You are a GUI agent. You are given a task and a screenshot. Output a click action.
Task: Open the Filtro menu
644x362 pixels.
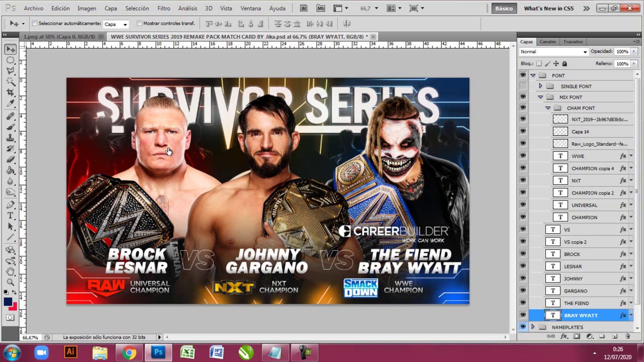pyautogui.click(x=164, y=9)
